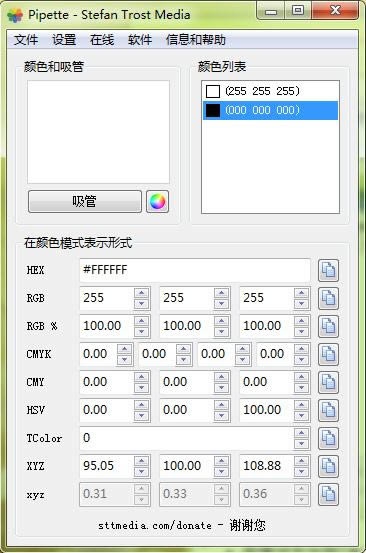Screen dimensions: 366x553
Task: Increase TColor value with up arrow
Action: click(x=301, y=433)
